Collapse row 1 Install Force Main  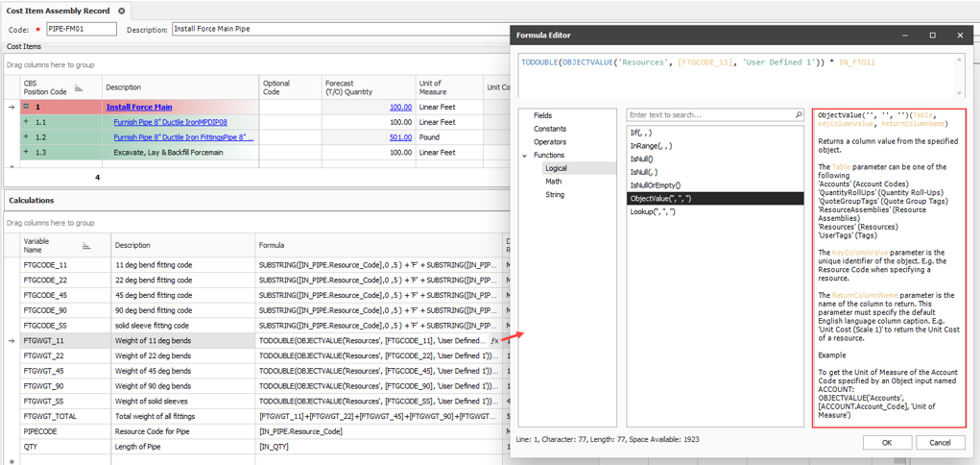pyautogui.click(x=26, y=108)
